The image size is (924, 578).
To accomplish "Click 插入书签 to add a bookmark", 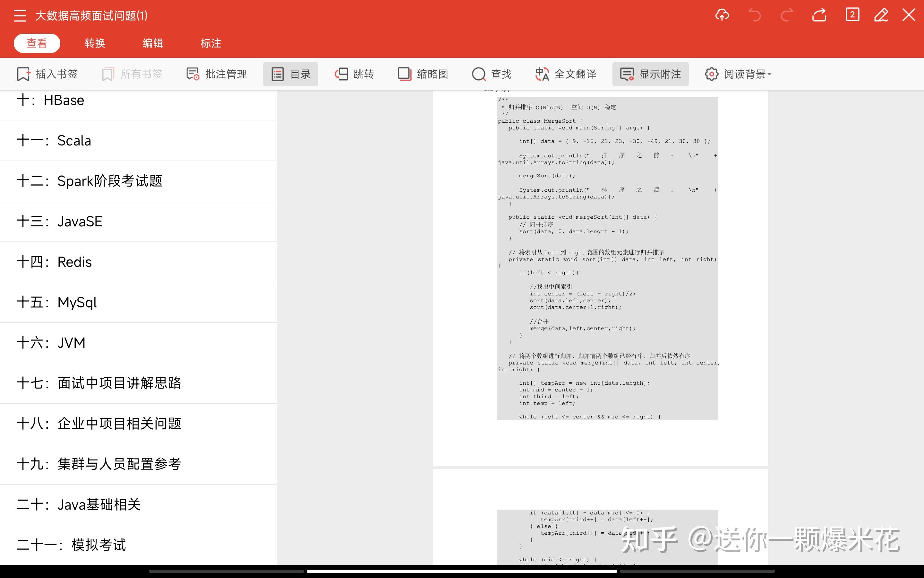I will pos(47,74).
